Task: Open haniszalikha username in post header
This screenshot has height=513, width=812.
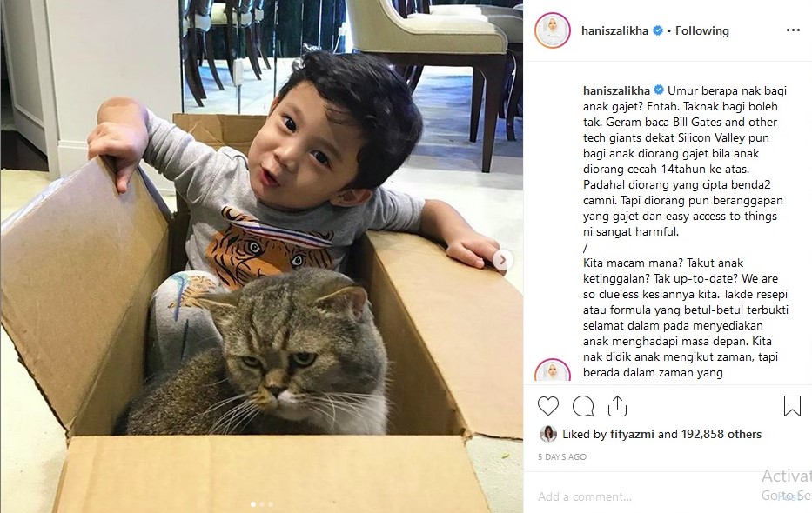Action: pos(614,31)
